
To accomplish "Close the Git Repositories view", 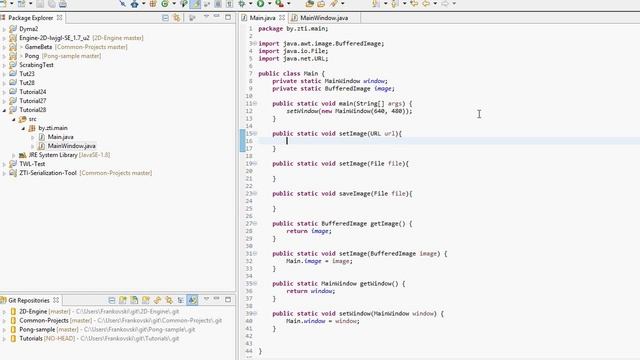I will click(56, 300).
